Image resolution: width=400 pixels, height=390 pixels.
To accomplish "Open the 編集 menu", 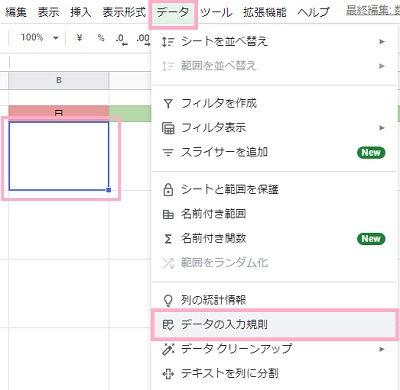I will pyautogui.click(x=16, y=13).
